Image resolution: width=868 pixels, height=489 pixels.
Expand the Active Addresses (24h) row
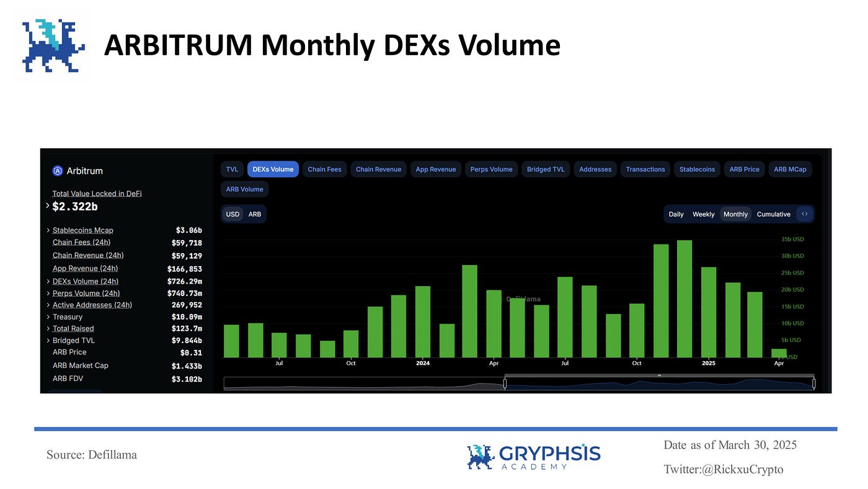click(x=48, y=305)
